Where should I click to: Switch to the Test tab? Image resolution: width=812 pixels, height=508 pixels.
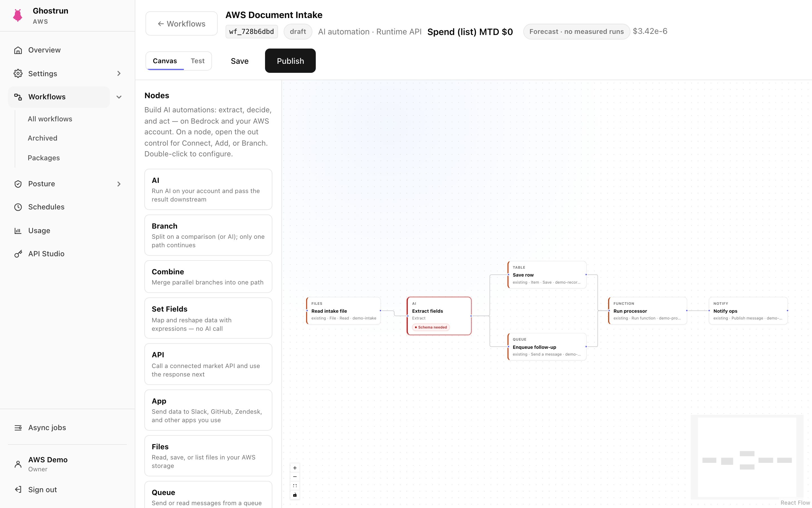click(198, 61)
